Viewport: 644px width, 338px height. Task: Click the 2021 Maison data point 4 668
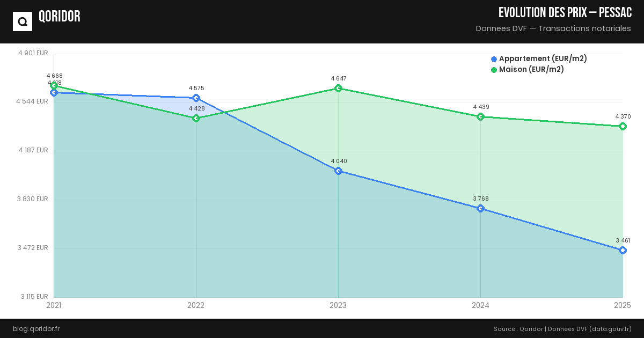click(x=54, y=85)
